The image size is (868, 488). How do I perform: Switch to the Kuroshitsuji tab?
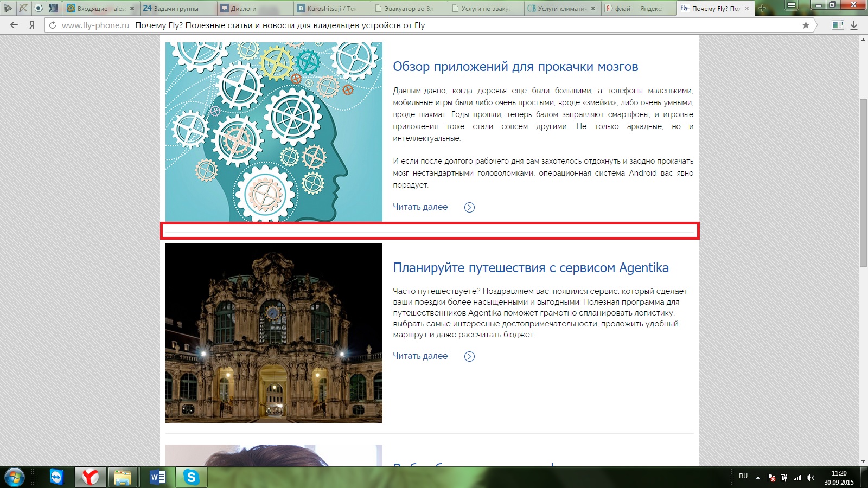[331, 9]
